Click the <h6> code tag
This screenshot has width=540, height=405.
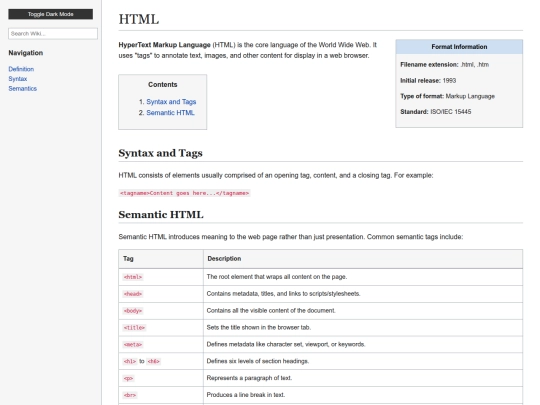tap(154, 361)
